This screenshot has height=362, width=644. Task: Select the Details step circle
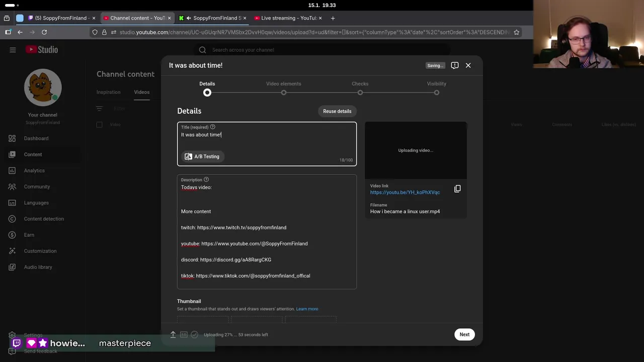click(x=207, y=93)
